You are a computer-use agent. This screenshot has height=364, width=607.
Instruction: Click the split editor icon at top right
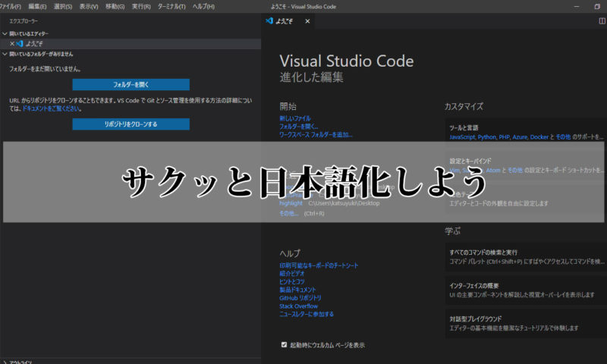(602, 21)
